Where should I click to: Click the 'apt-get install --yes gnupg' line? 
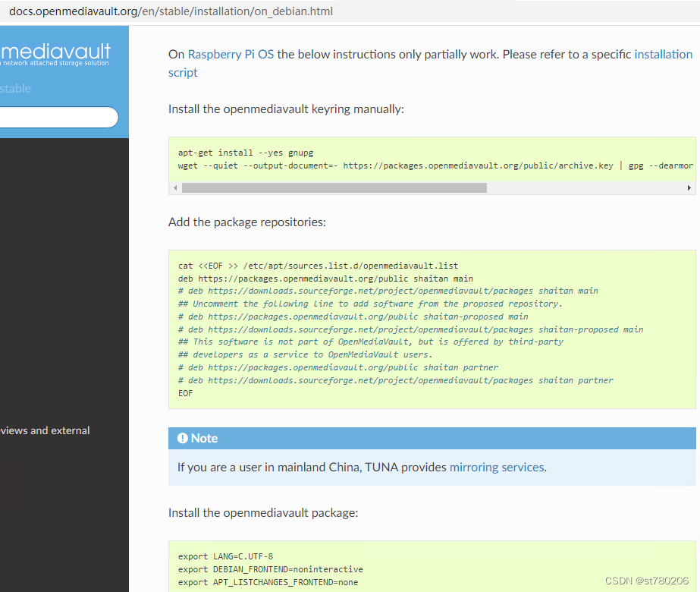pyautogui.click(x=246, y=153)
